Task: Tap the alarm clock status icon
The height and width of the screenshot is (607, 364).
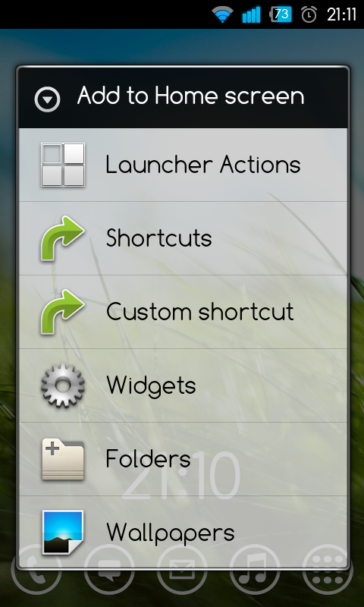Action: (309, 15)
